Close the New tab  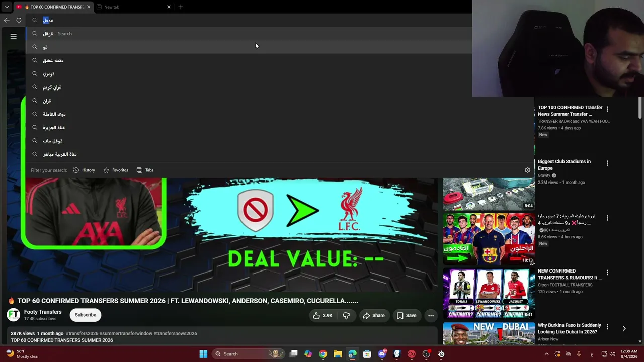coord(169,7)
